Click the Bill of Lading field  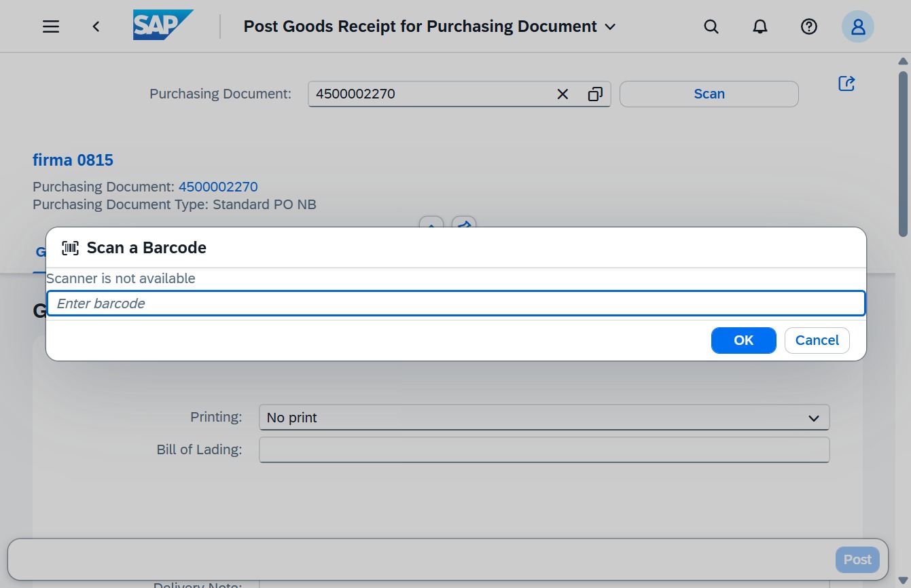coord(544,449)
